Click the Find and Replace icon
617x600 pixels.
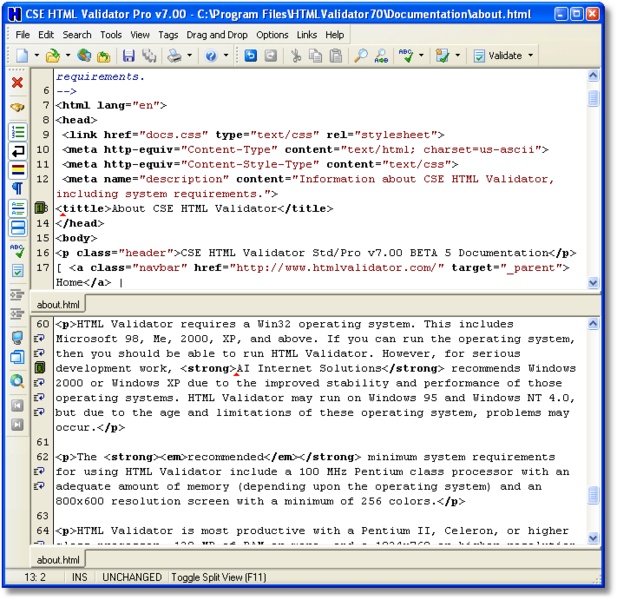click(381, 56)
